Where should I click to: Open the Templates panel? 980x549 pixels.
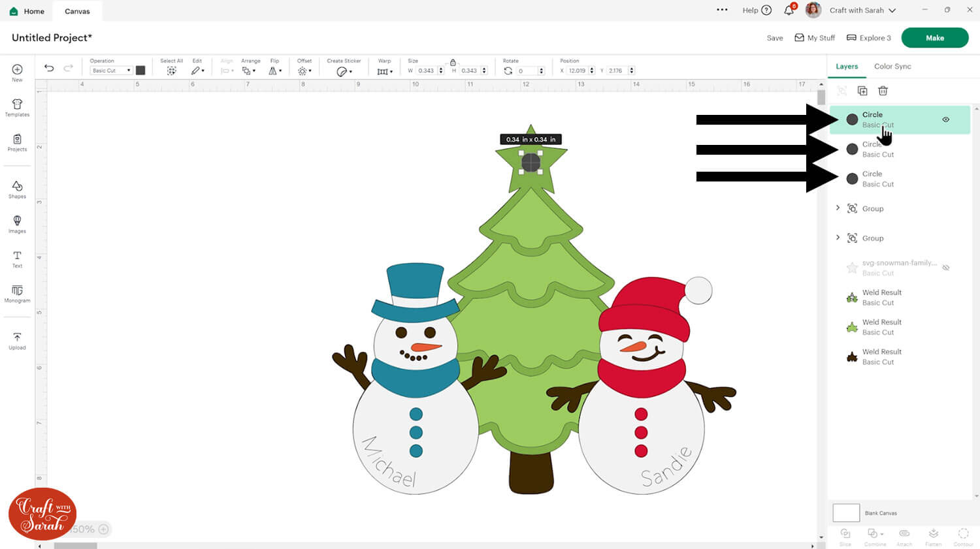[x=17, y=108]
